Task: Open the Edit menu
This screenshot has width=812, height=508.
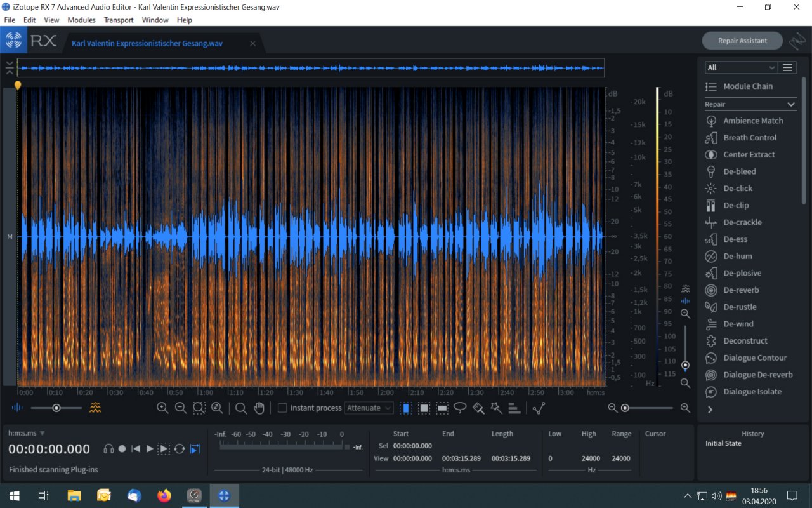Action: point(29,20)
